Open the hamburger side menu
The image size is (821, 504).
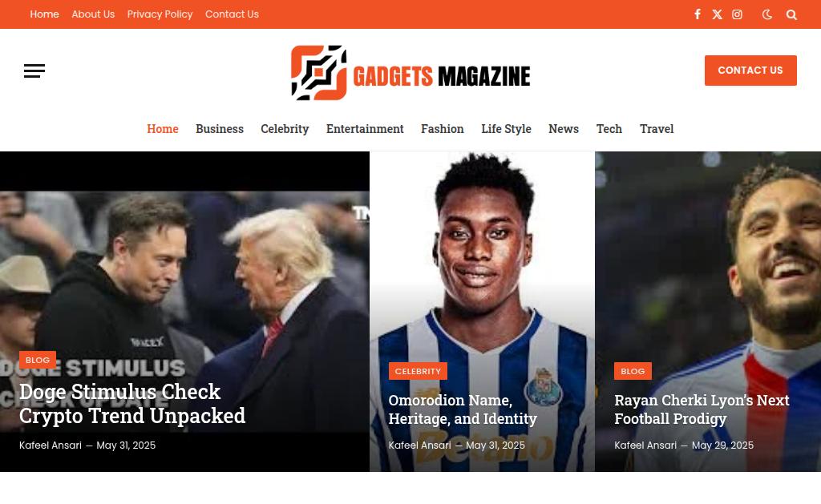click(x=34, y=71)
